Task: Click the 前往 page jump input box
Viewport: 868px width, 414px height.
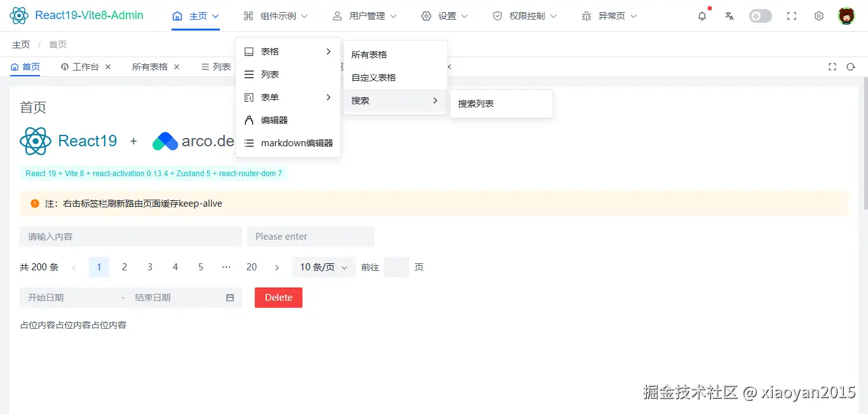Action: point(397,267)
